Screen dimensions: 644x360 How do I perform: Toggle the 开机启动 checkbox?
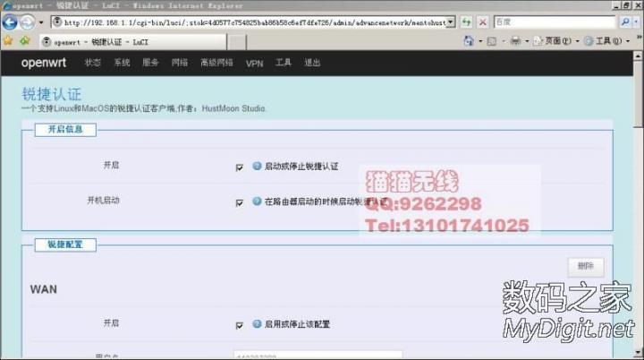click(x=239, y=202)
